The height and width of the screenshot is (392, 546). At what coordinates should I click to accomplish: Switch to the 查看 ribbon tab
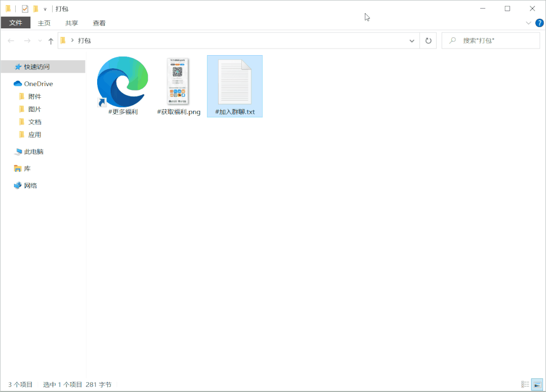[x=99, y=23]
